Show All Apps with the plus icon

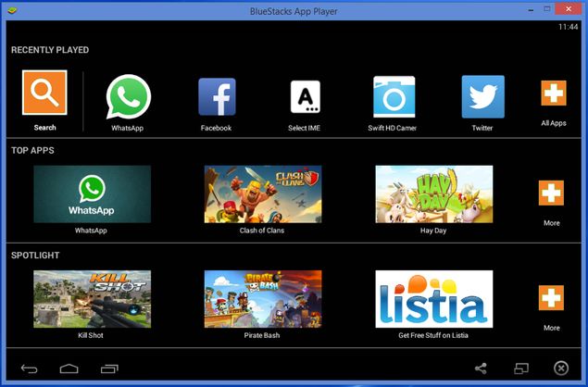[x=554, y=93]
